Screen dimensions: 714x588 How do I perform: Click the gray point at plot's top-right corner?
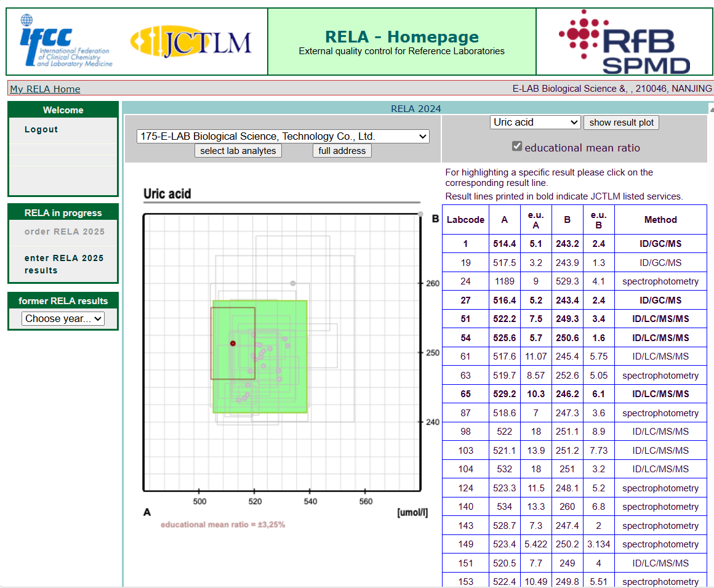(x=420, y=214)
